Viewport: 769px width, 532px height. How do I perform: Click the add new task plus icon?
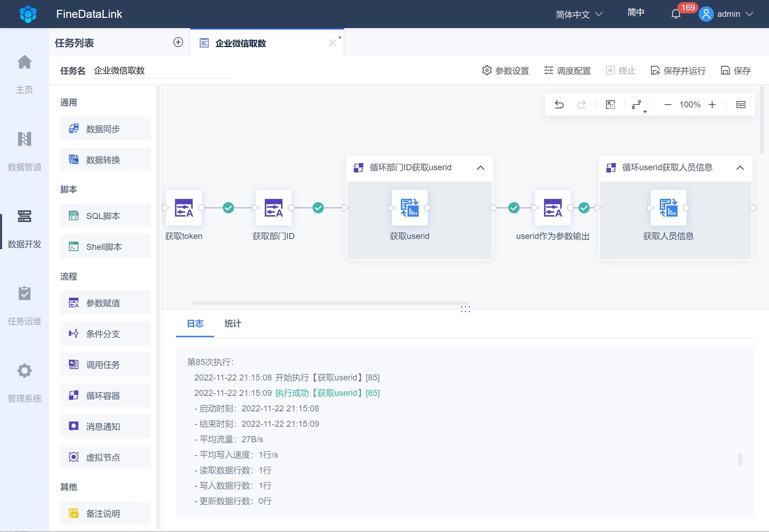(x=178, y=42)
